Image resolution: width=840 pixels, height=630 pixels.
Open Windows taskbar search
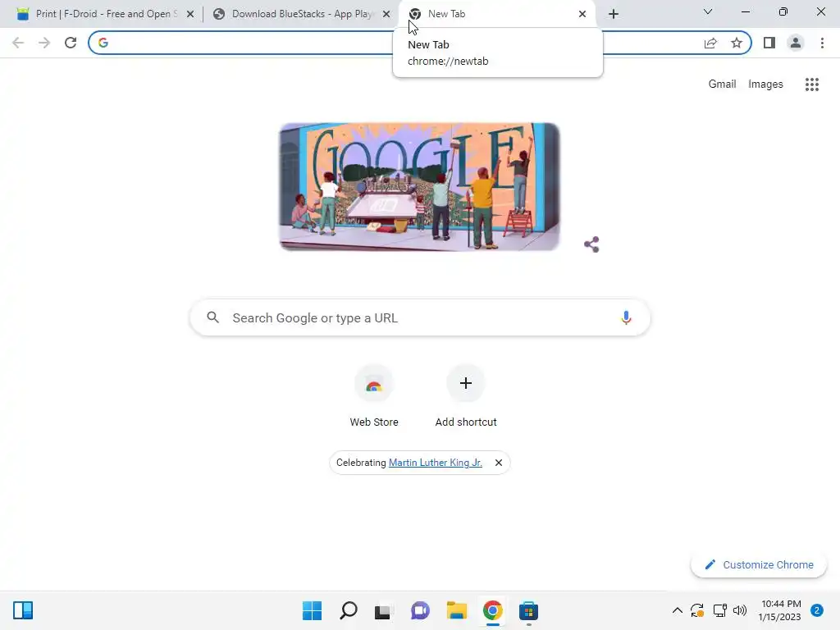tap(348, 610)
